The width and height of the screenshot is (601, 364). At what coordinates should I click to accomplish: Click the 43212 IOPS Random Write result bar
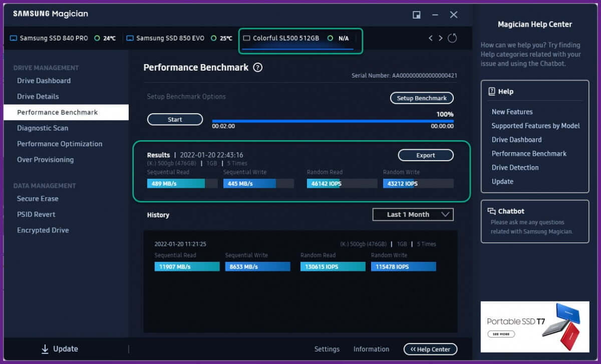click(x=418, y=184)
